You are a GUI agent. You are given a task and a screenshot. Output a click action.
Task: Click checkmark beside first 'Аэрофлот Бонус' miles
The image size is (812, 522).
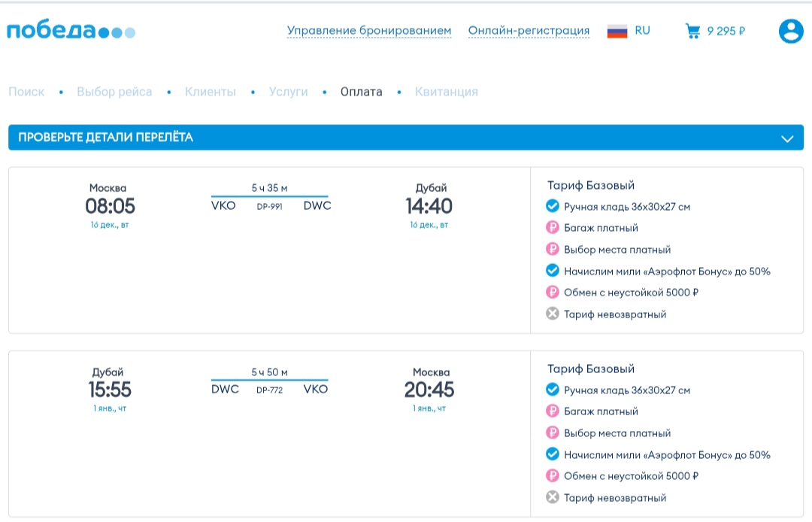(553, 272)
